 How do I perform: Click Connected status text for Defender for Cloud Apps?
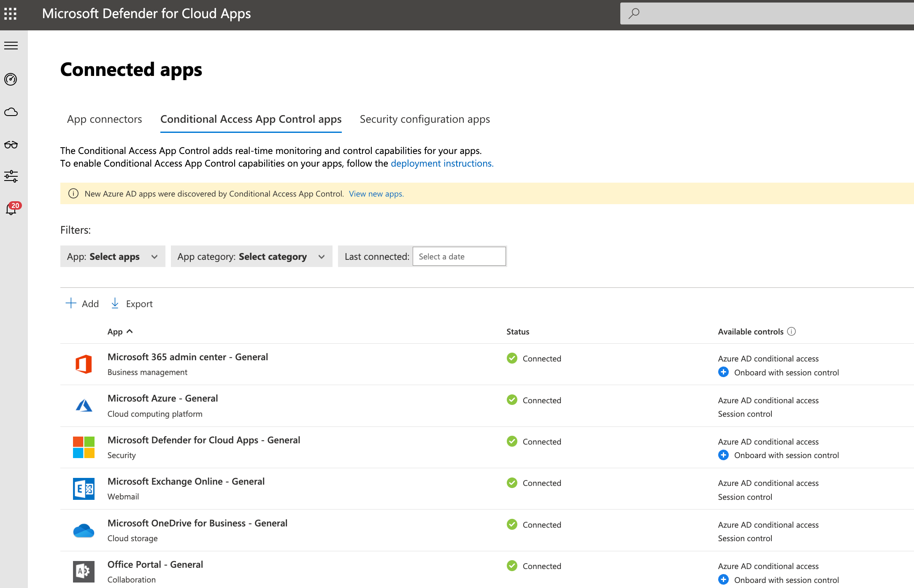(542, 442)
